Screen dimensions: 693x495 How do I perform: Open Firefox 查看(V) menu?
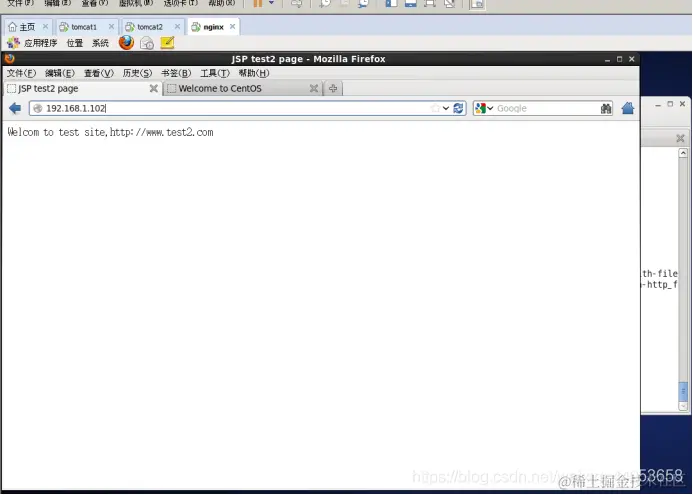tap(99, 73)
